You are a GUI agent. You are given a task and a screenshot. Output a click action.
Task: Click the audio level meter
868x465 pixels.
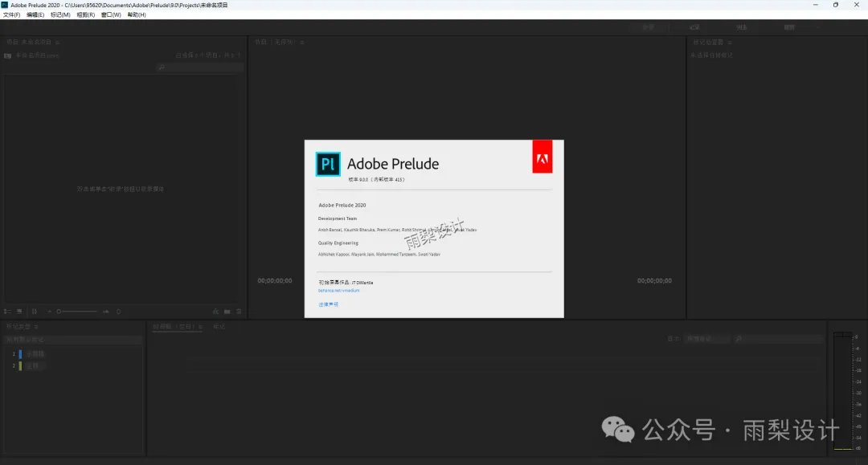pos(843,391)
